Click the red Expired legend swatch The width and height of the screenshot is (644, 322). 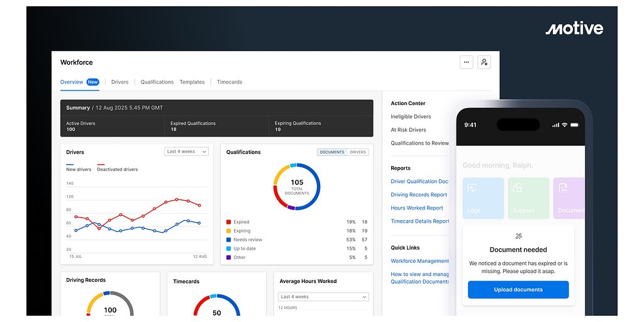tap(228, 222)
